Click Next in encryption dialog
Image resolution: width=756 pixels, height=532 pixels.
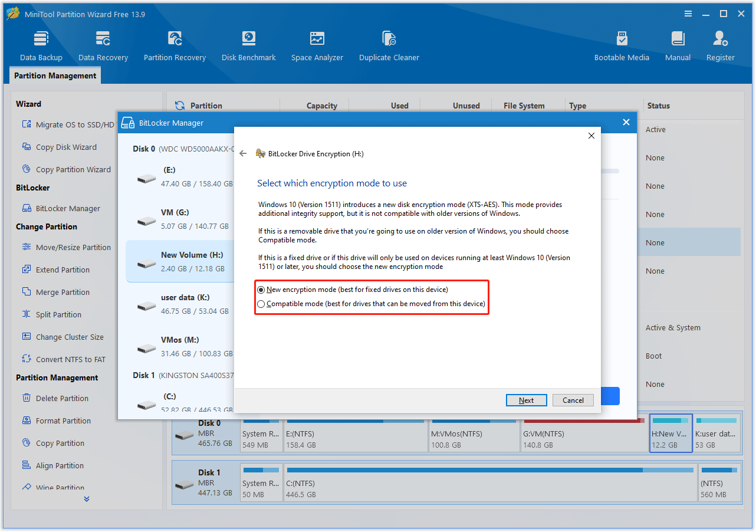(526, 400)
